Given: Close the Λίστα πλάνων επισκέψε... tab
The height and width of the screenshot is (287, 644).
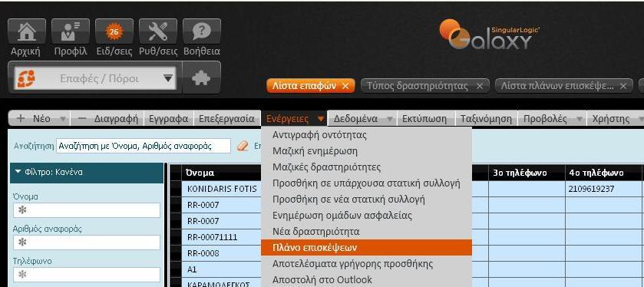Looking at the screenshot, I should click(623, 86).
